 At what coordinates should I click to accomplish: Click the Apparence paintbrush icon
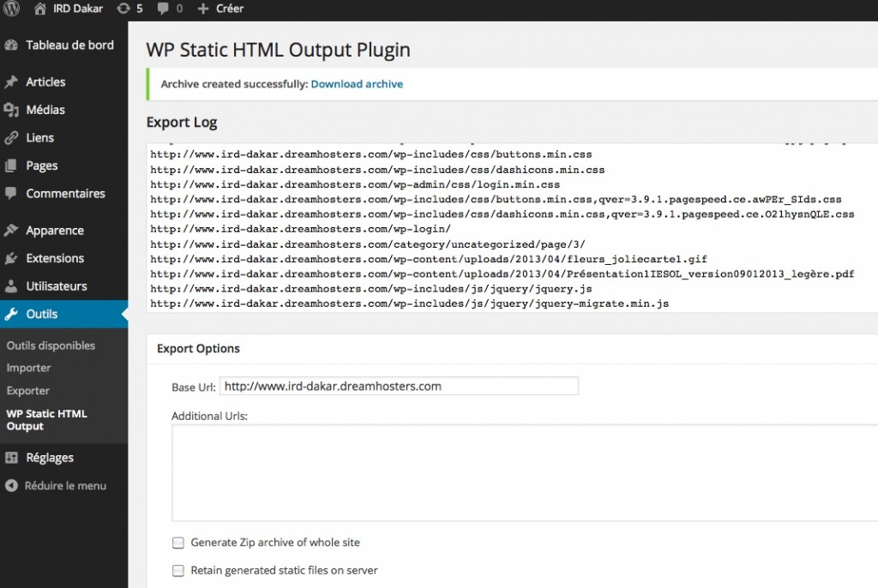pyautogui.click(x=11, y=231)
